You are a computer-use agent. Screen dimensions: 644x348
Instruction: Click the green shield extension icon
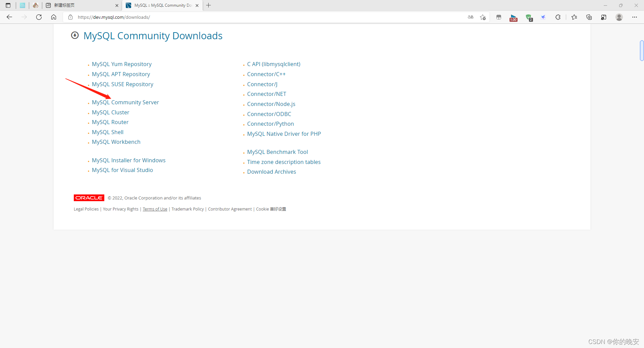pos(529,17)
